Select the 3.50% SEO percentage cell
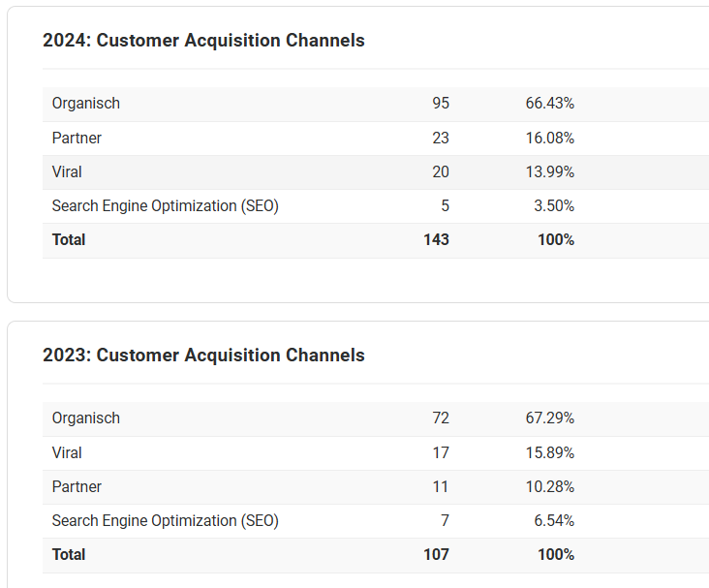The width and height of the screenshot is (709, 588). point(554,206)
